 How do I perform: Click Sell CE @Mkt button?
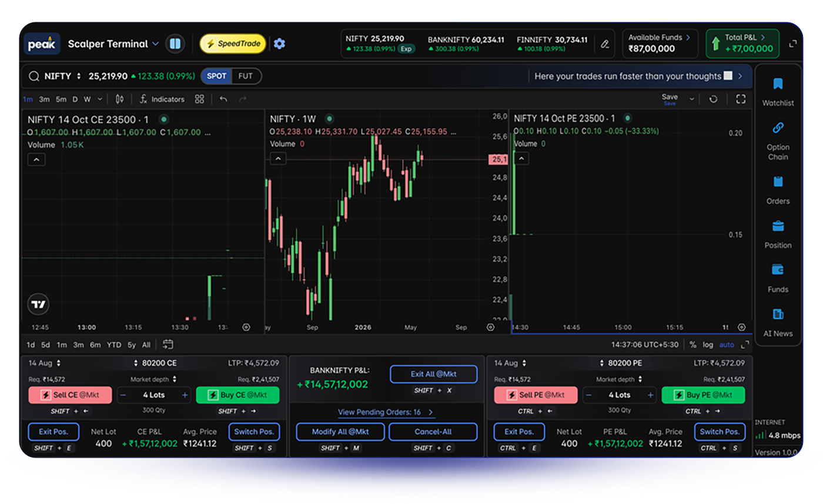pos(70,395)
